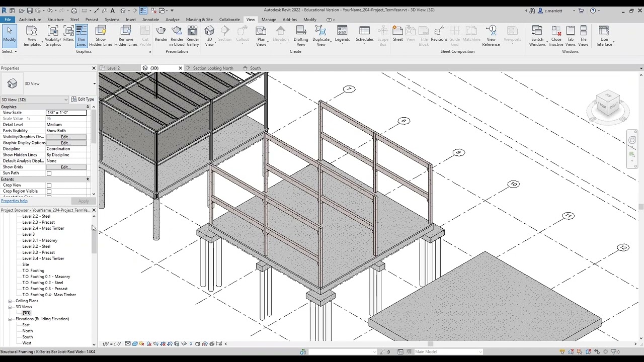Create a Drafting View

[301, 36]
